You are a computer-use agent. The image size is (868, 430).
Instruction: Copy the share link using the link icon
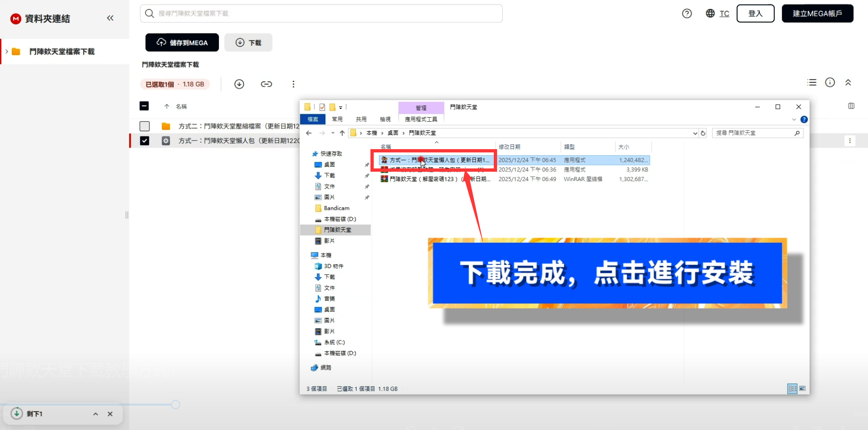(x=266, y=84)
